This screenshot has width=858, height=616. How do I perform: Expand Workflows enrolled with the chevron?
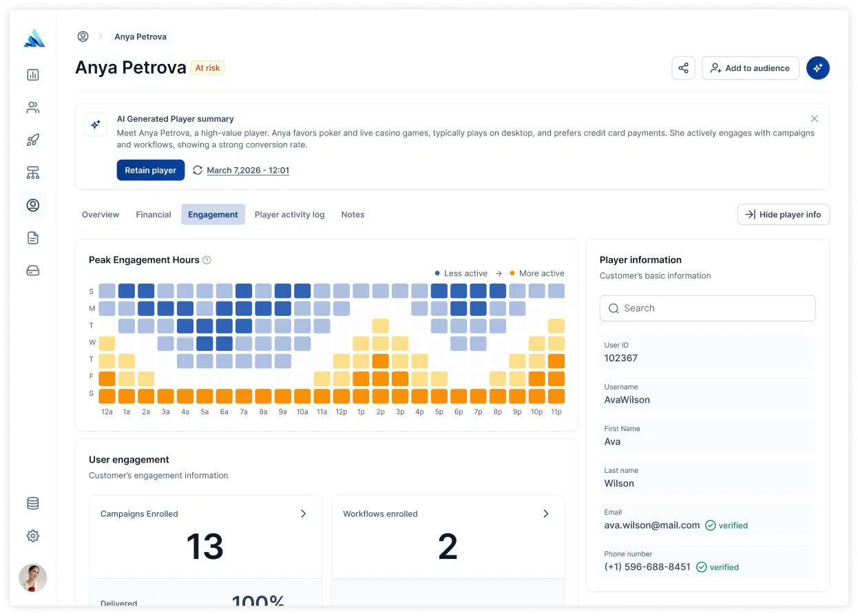pos(546,513)
